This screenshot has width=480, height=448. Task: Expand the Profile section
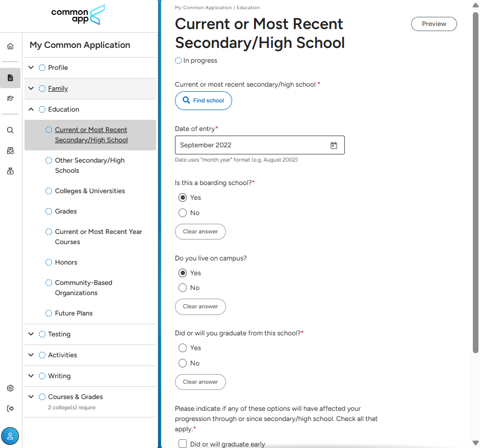pos(31,67)
